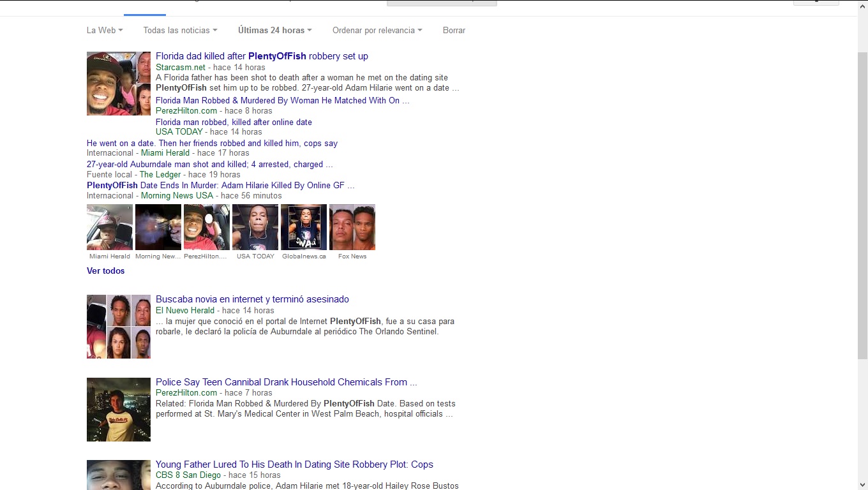Click the Starcasm.net source text
The height and width of the screenshot is (490, 868).
(x=181, y=67)
